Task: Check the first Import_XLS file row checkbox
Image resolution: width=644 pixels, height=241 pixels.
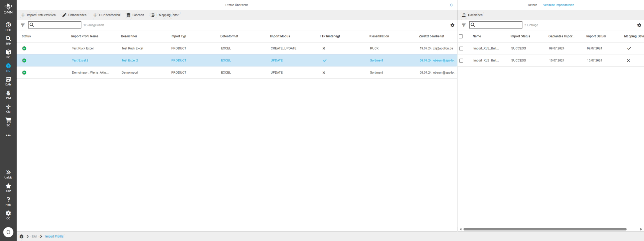Action: point(461,49)
